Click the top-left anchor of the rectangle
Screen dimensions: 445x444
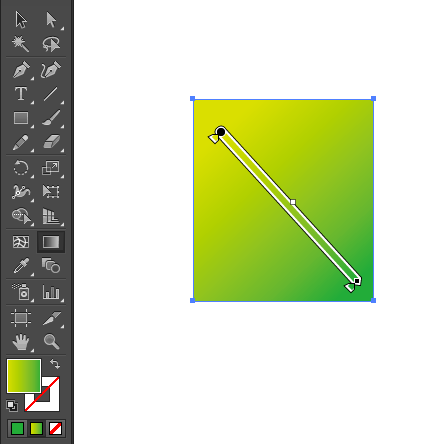(192, 98)
